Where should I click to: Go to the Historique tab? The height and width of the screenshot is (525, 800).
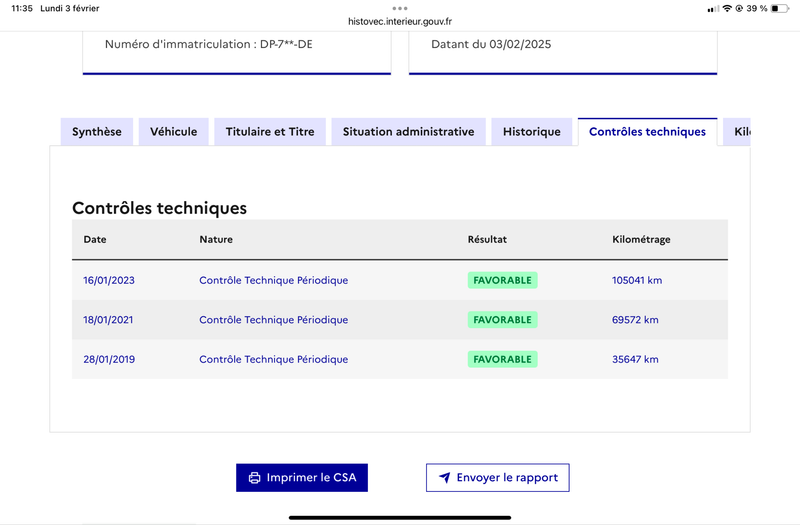(x=532, y=132)
